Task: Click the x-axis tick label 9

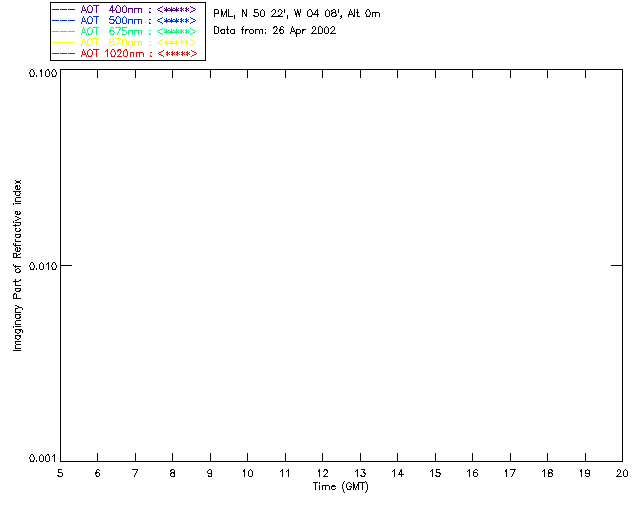Action: 210,473
